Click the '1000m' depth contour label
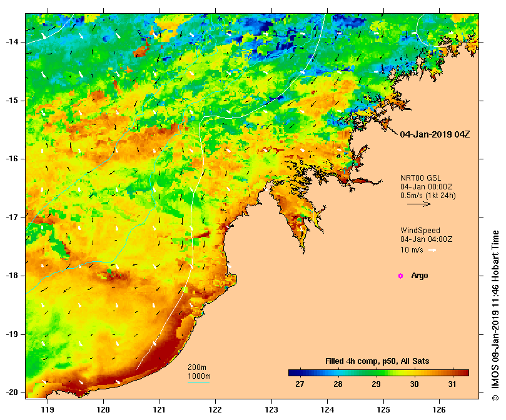The image size is (506, 420). pos(199,376)
